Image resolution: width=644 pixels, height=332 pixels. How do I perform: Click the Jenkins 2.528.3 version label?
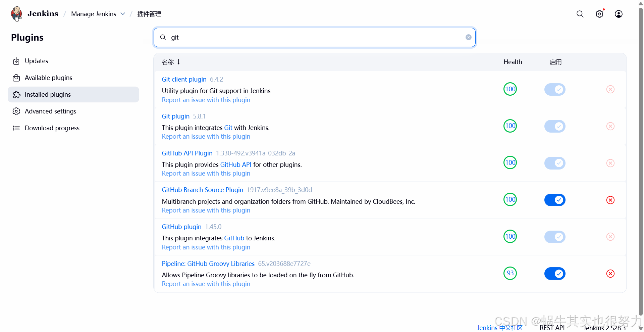(x=604, y=328)
